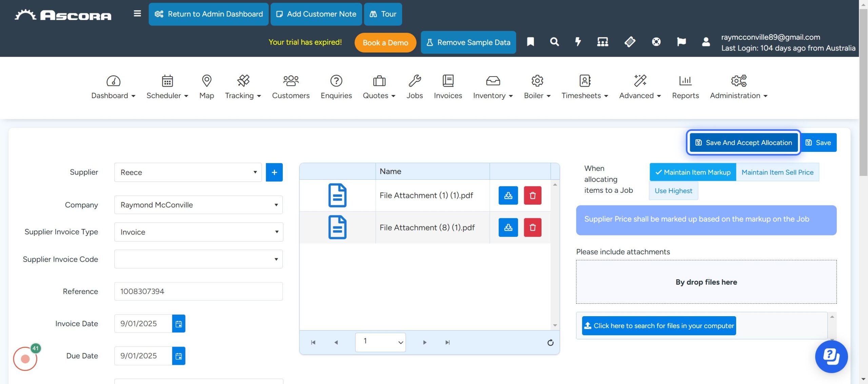Image resolution: width=868 pixels, height=384 pixels.
Task: Go to the Invoices page
Action: (x=448, y=87)
